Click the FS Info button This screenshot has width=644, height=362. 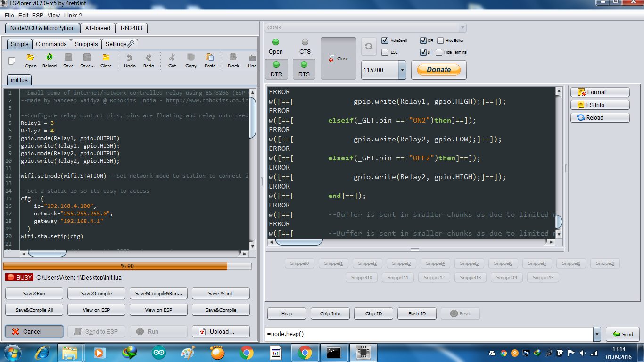click(x=600, y=105)
